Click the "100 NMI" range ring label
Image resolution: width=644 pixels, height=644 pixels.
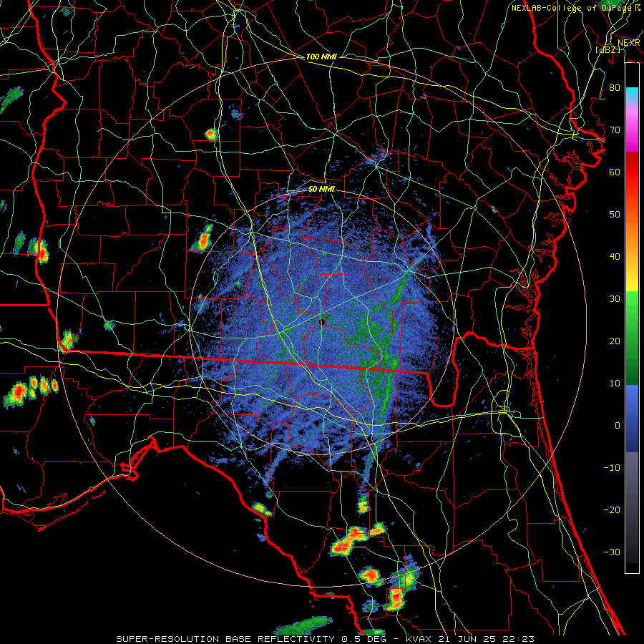pos(321,57)
